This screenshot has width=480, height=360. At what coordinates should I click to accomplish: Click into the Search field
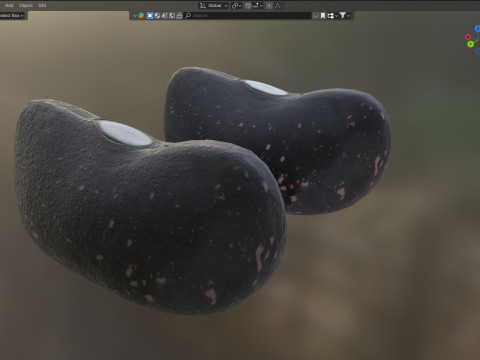click(247, 16)
